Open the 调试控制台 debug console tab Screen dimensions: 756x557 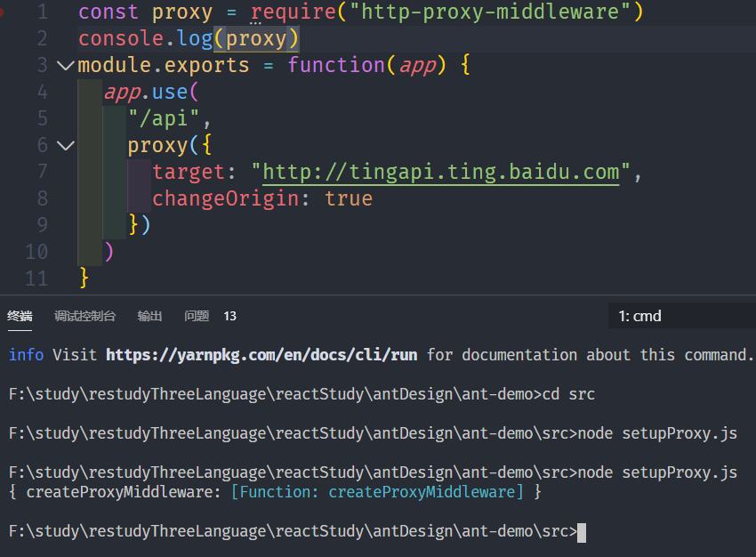[x=84, y=316]
